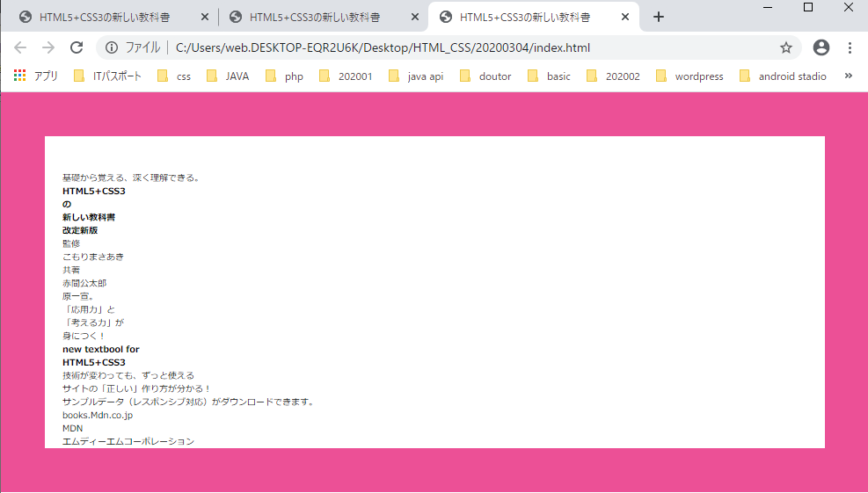Click the text サイトの「正しい」作り方が分かる！

pos(136,389)
